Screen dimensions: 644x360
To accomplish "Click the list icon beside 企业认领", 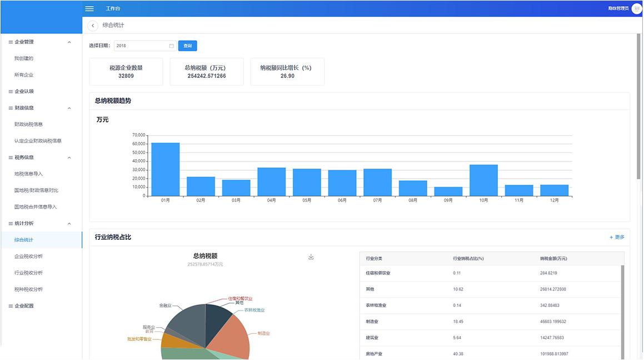I will click(11, 91).
